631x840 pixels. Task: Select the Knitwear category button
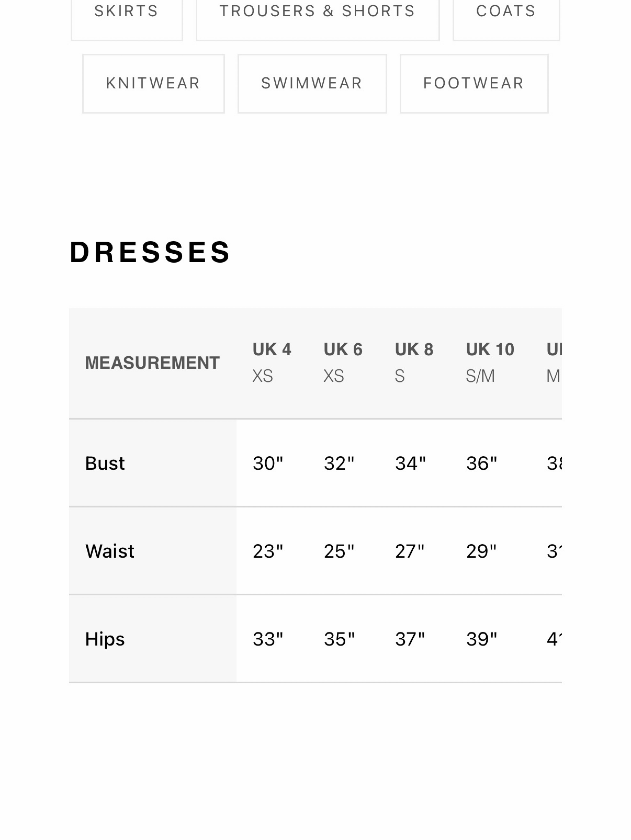tap(153, 84)
